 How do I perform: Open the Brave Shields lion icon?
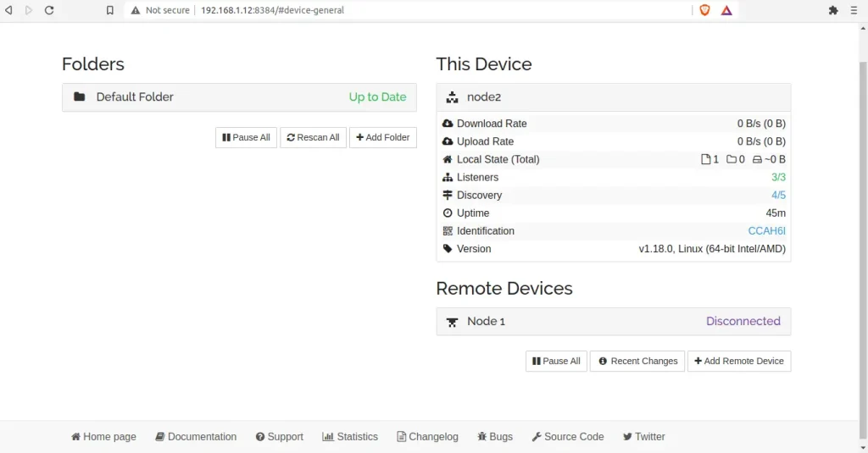coord(704,10)
